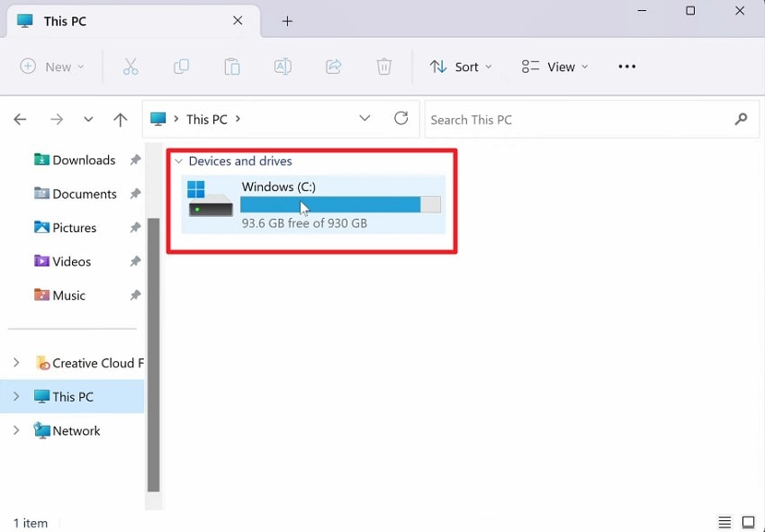Click the Cut icon in the toolbar
This screenshot has width=765, height=532.
(130, 66)
